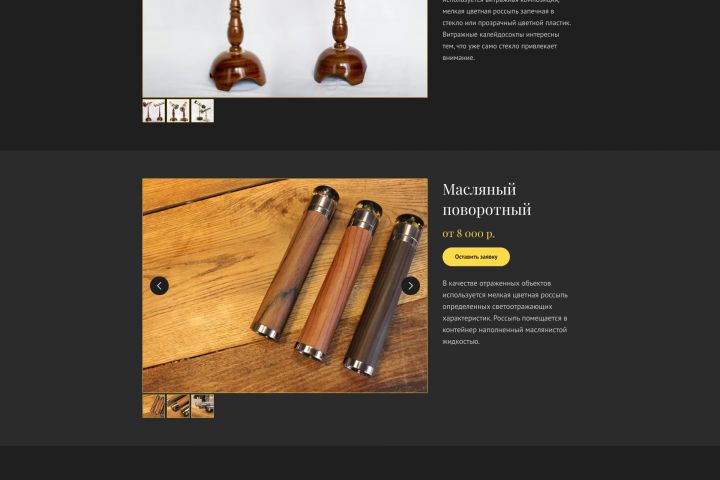This screenshot has width=720, height=480.
Task: Select first thumbnail of kaleidoscopes on stands
Action: (153, 111)
